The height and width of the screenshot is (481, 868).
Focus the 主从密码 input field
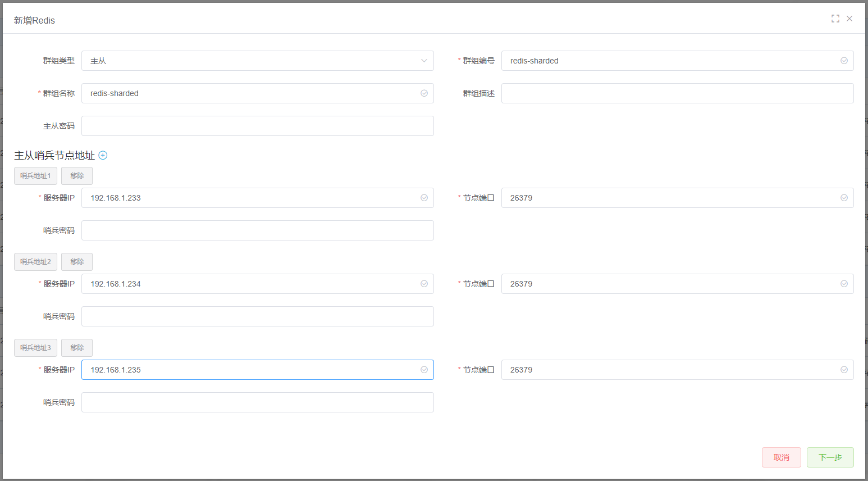(x=258, y=126)
